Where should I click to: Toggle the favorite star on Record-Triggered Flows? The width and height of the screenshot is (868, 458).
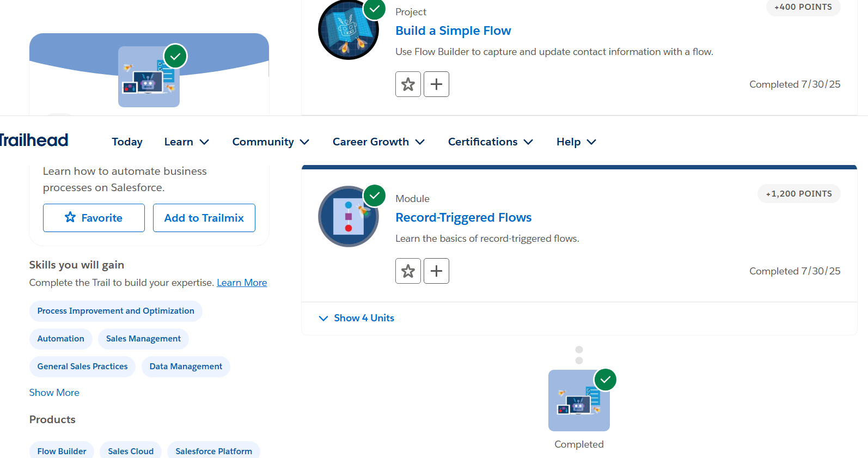[408, 271]
